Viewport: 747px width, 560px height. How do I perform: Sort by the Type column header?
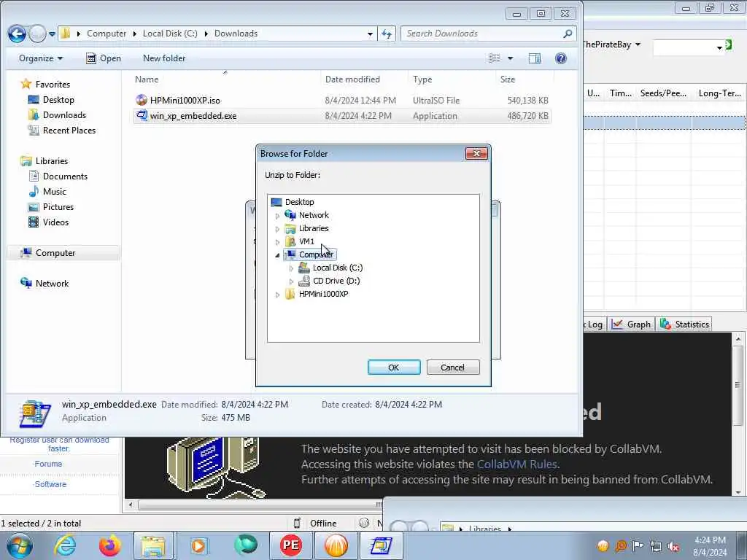(422, 79)
